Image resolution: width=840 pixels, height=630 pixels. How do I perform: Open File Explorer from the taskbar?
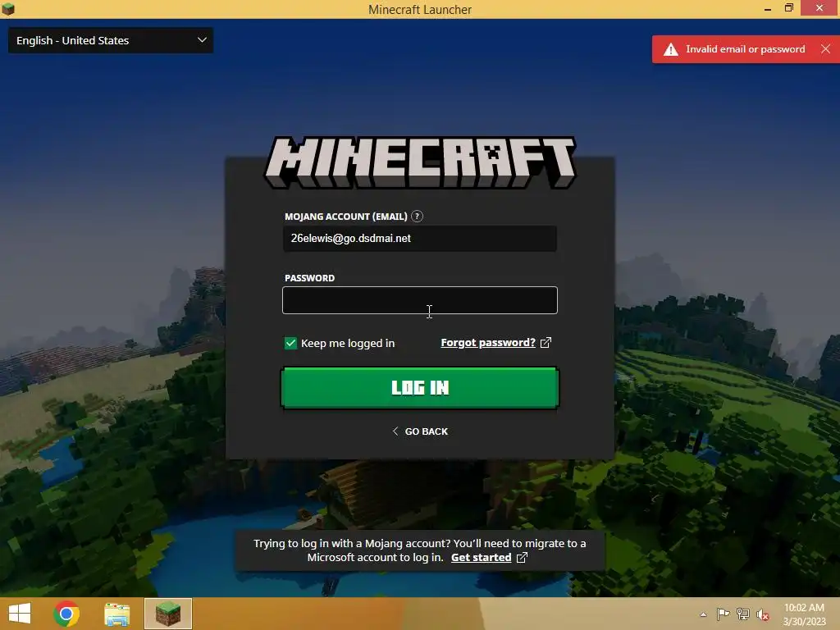pos(116,614)
